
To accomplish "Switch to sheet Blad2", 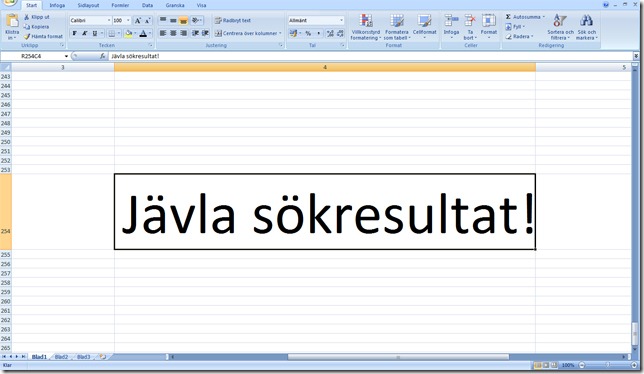I will coord(61,357).
